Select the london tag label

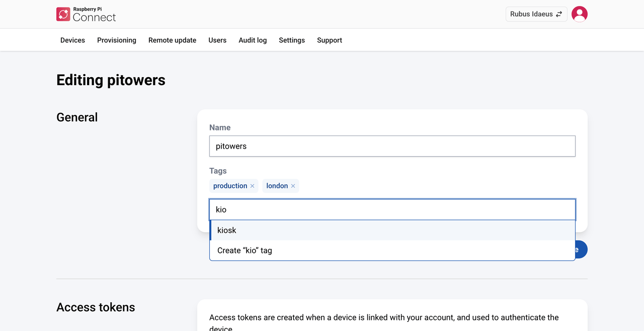click(277, 186)
